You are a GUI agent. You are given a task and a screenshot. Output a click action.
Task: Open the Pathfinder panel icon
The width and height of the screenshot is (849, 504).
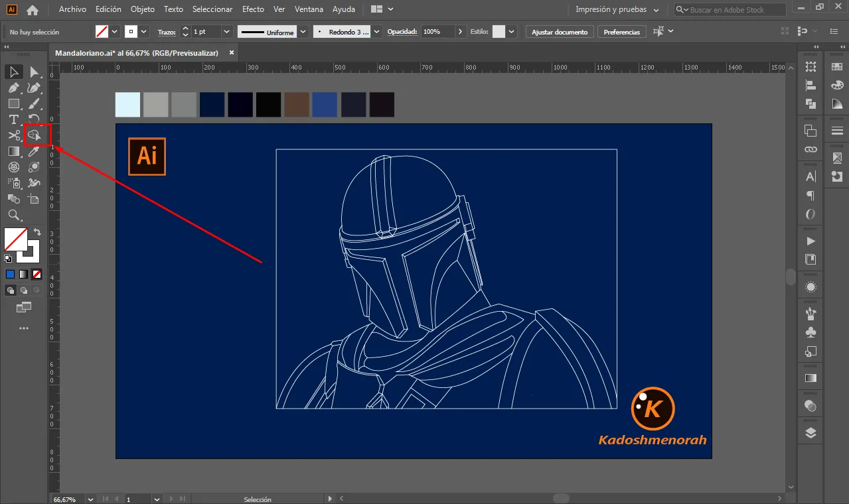click(810, 103)
